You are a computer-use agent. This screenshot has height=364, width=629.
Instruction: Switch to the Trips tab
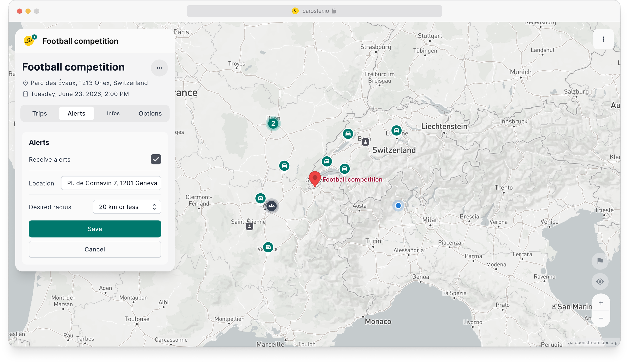click(40, 113)
